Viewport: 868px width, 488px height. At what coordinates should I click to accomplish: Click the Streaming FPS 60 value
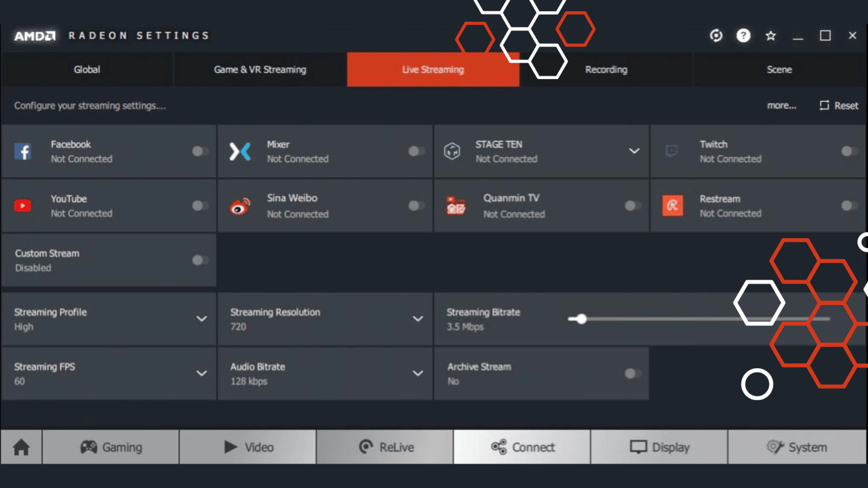click(x=19, y=381)
